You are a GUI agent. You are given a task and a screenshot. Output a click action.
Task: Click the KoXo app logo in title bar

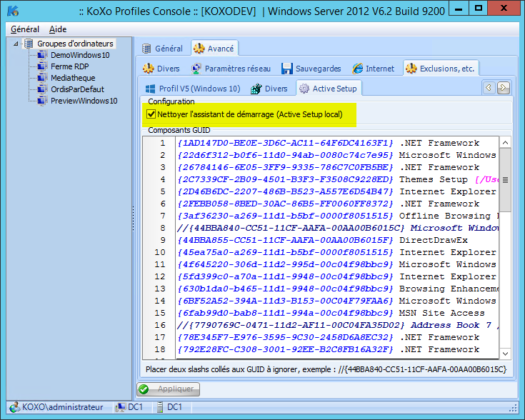(13, 11)
